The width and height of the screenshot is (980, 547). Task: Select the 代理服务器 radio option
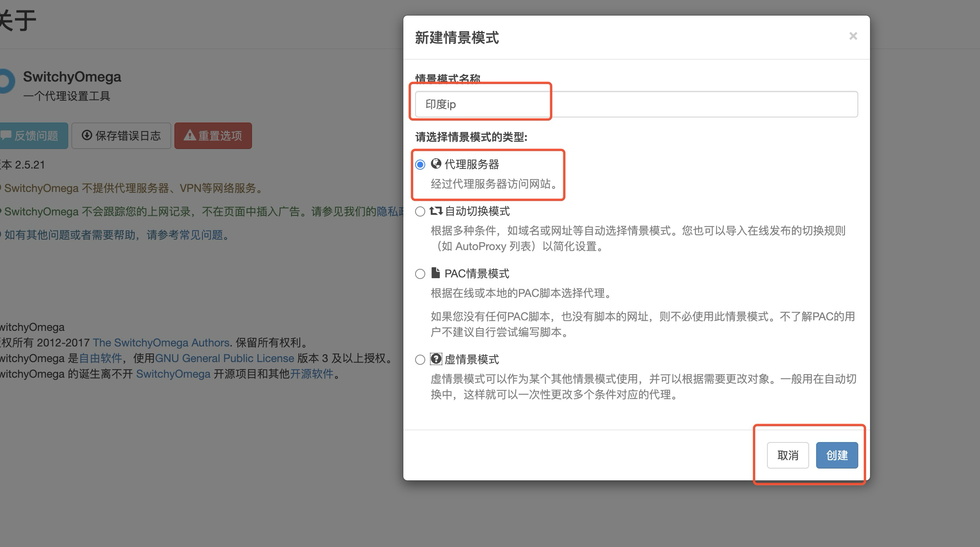tap(419, 164)
